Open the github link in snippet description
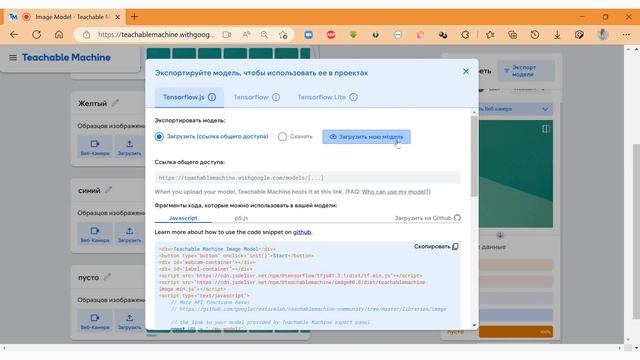Screen dimensions: 640x360 [x=302, y=232]
